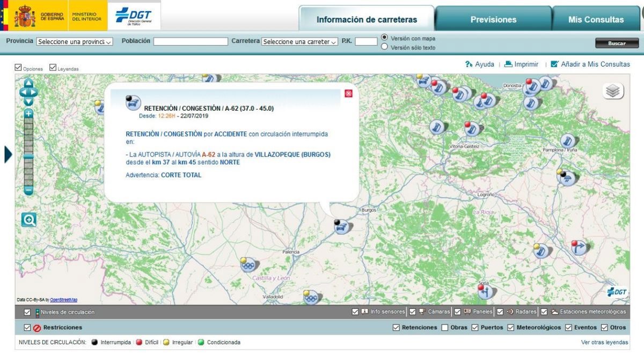
Task: Select 'Versión sólo texto' radio button
Action: coord(384,47)
